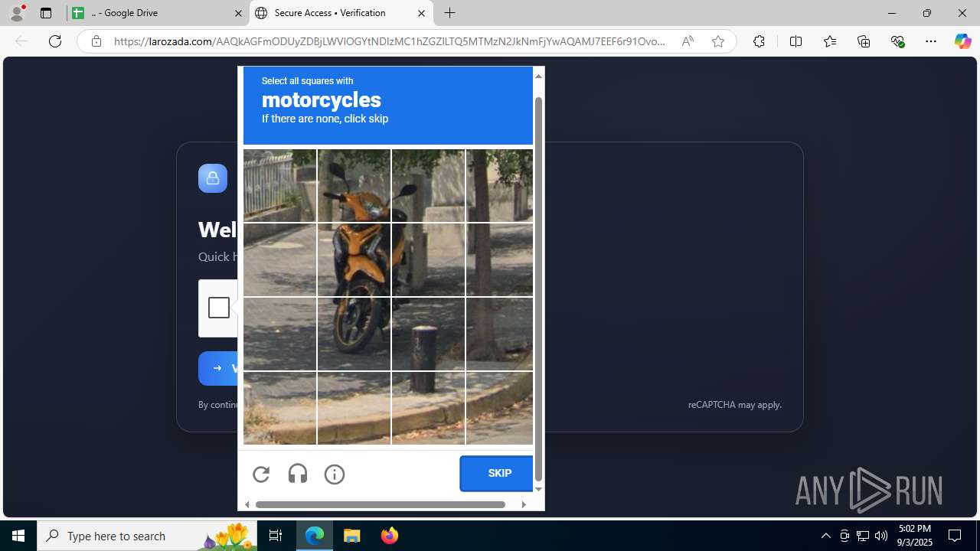Close the Google Drive tab

click(238, 13)
